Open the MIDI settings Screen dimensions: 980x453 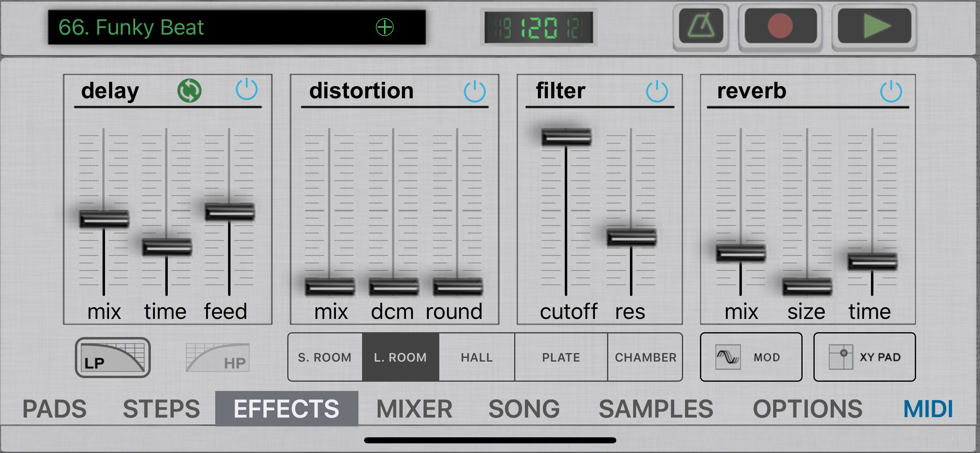[x=928, y=409]
